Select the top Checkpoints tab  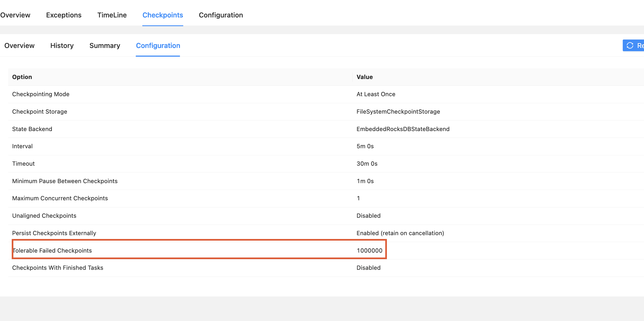tap(162, 15)
